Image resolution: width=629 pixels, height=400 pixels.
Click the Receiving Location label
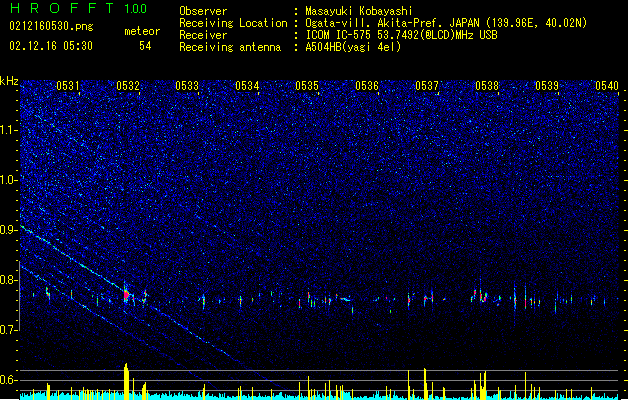pos(233,23)
